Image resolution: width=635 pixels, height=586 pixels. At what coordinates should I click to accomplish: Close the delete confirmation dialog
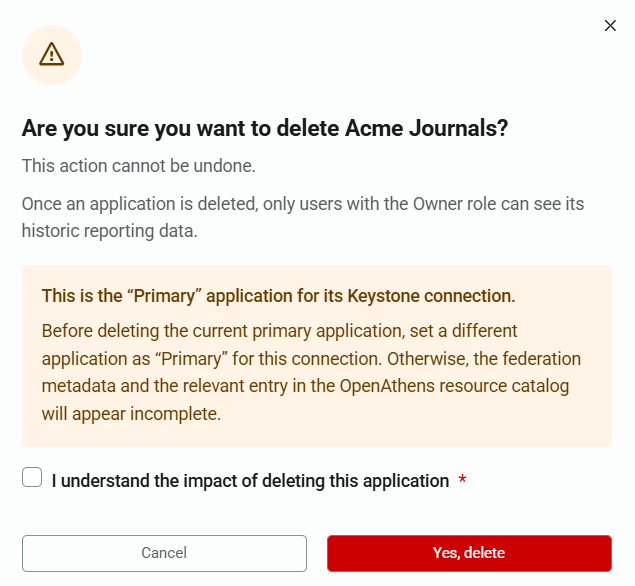coord(610,26)
